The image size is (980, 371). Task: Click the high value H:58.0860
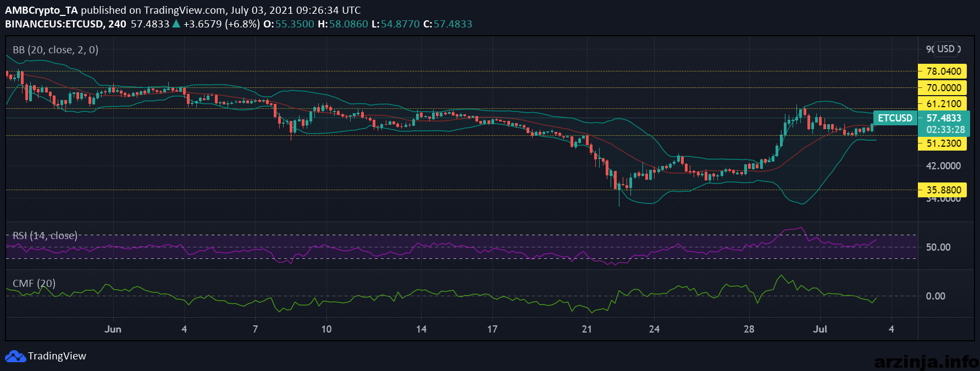(x=343, y=24)
